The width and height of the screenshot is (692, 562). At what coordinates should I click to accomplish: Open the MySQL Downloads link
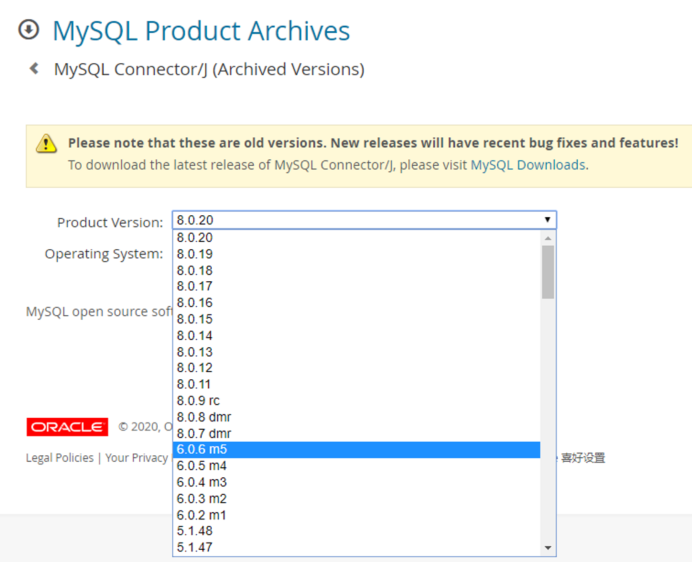[x=527, y=165]
